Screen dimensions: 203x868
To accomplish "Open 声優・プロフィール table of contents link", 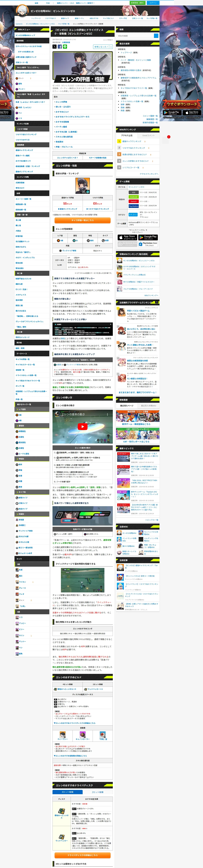I will click(64, 147).
